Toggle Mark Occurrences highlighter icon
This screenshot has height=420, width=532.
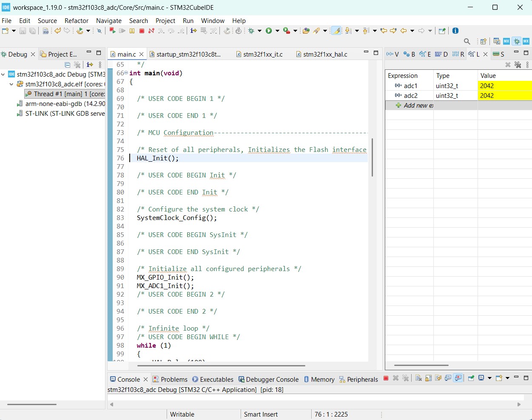[x=336, y=31]
